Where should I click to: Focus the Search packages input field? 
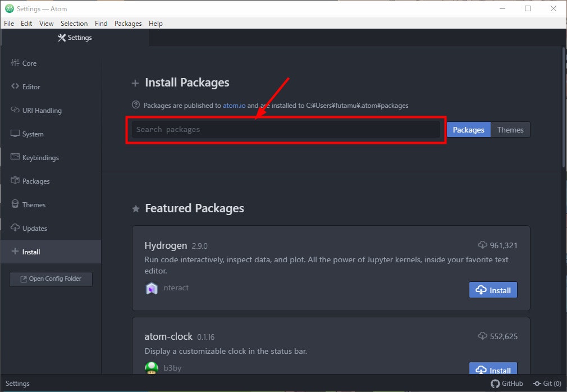tap(286, 130)
